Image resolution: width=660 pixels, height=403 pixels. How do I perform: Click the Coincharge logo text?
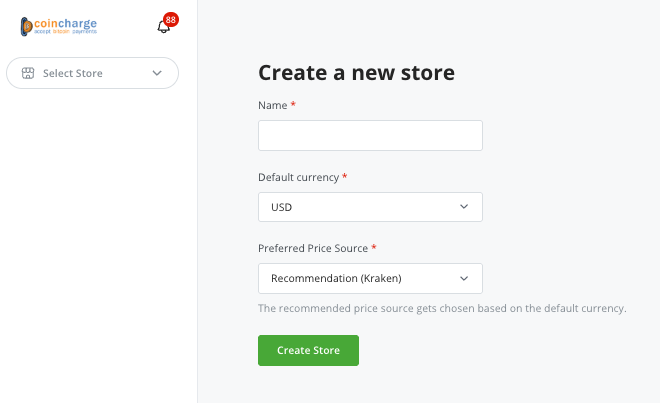tap(65, 23)
